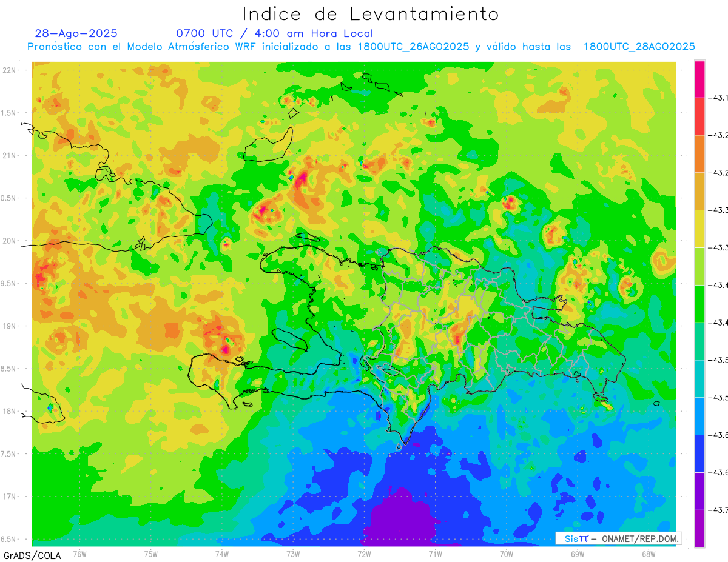The image size is (728, 562).
Task: Select the '76W' longitude label
Action: [x=79, y=554]
